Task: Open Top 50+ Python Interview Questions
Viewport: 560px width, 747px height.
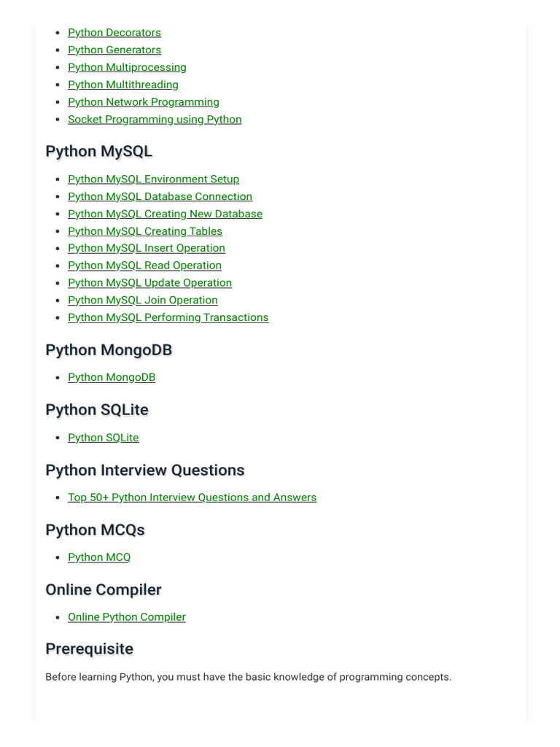Action: (192, 498)
